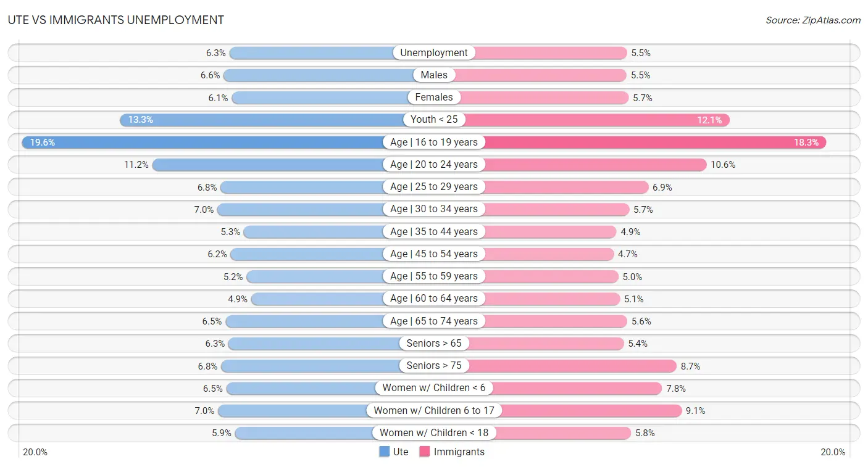Click the Age 65 to 74 years label

click(434, 321)
